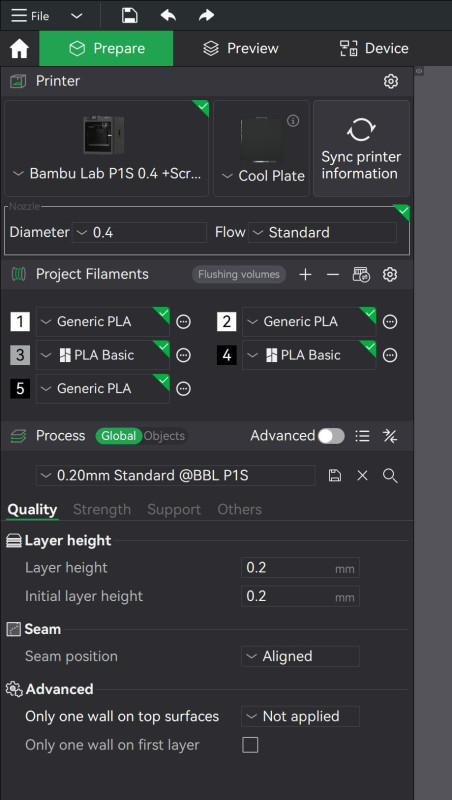Click the redo arrow icon
The height and width of the screenshot is (800, 452).
[x=206, y=15]
